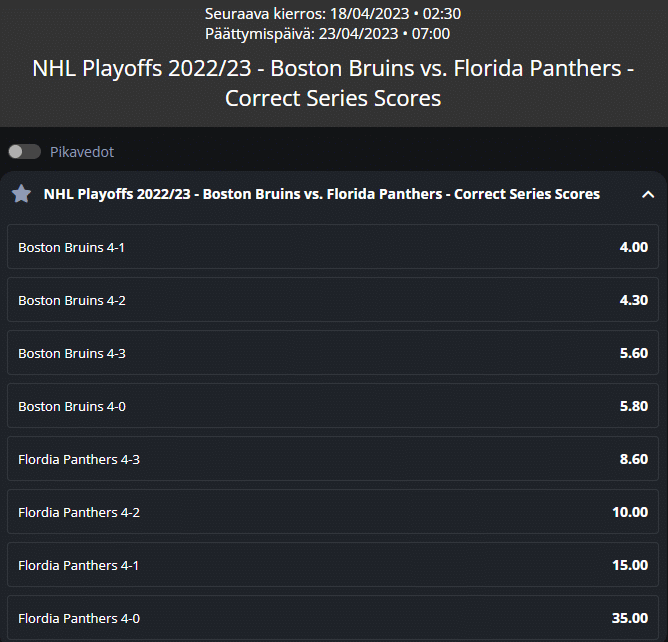The height and width of the screenshot is (642, 668).
Task: Click the 8.60 odds value
Action: [x=633, y=459]
